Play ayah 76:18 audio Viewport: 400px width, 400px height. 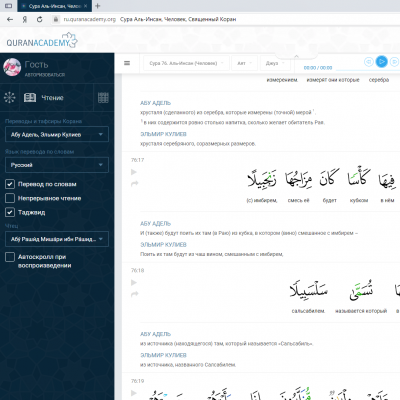coord(134,283)
